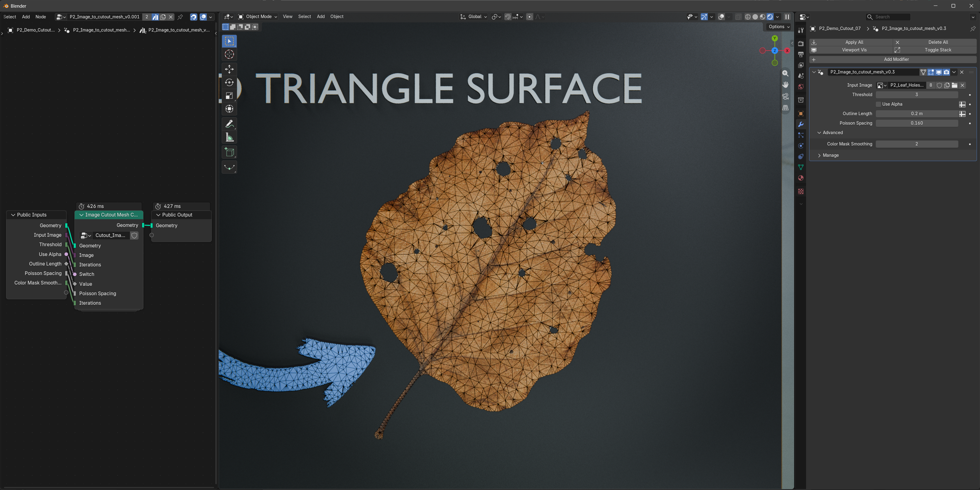Click the pan view hand icon
Screen dimensions: 980x490
pyautogui.click(x=785, y=85)
